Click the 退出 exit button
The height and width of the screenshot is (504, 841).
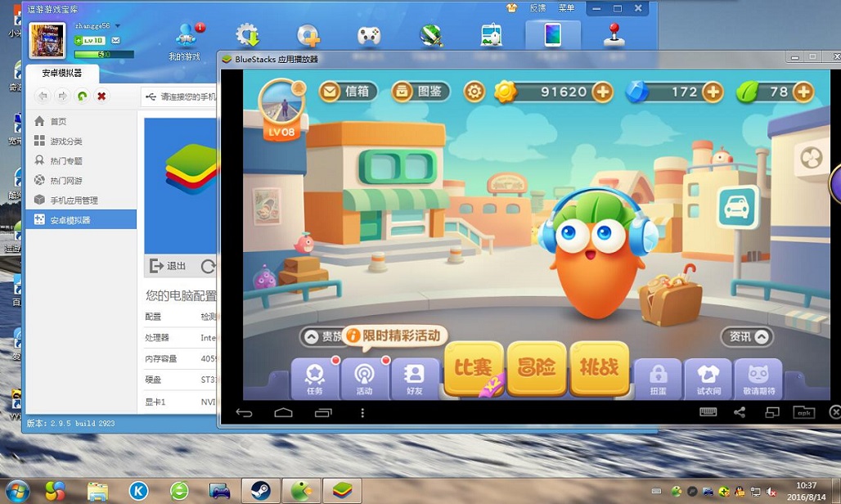(x=169, y=265)
